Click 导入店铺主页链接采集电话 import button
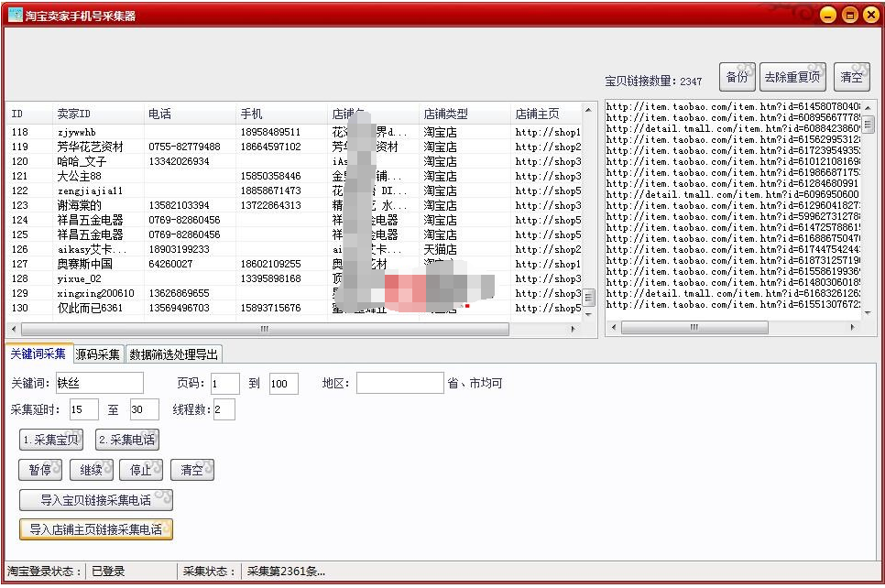 pos(96,529)
